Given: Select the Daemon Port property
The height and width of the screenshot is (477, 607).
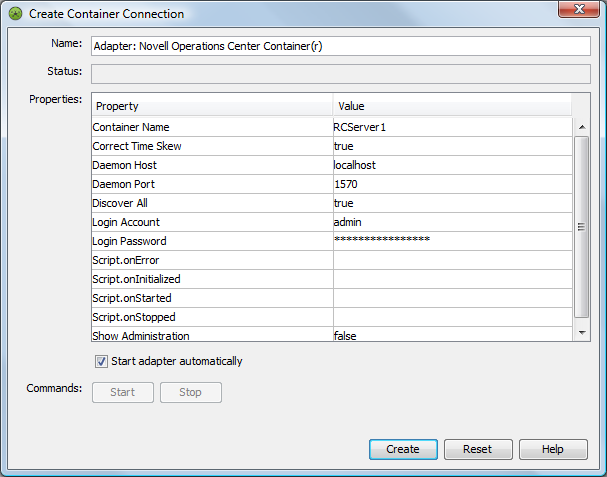Looking at the screenshot, I should click(x=212, y=184).
